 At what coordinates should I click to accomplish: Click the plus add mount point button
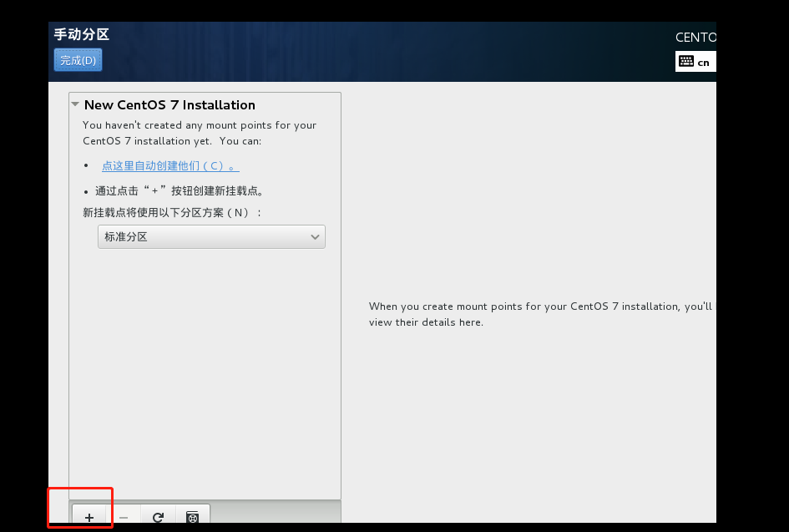click(x=89, y=515)
